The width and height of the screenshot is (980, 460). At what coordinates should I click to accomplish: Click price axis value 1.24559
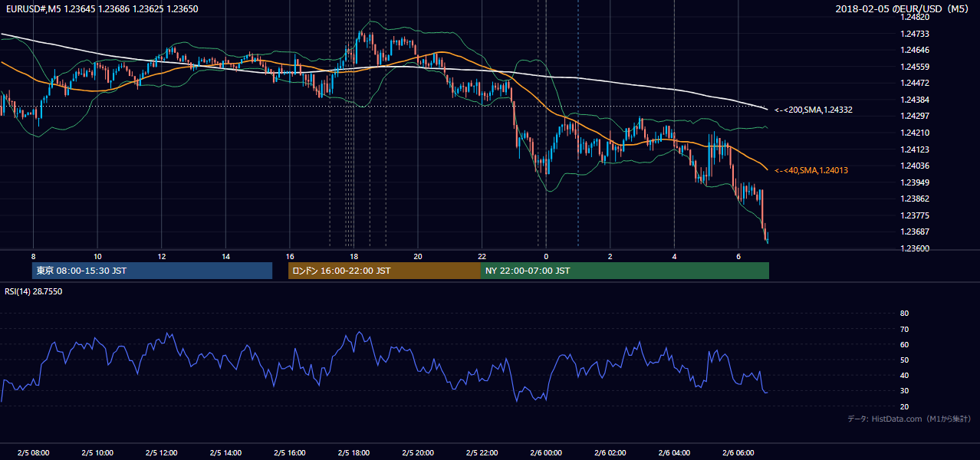[x=914, y=67]
